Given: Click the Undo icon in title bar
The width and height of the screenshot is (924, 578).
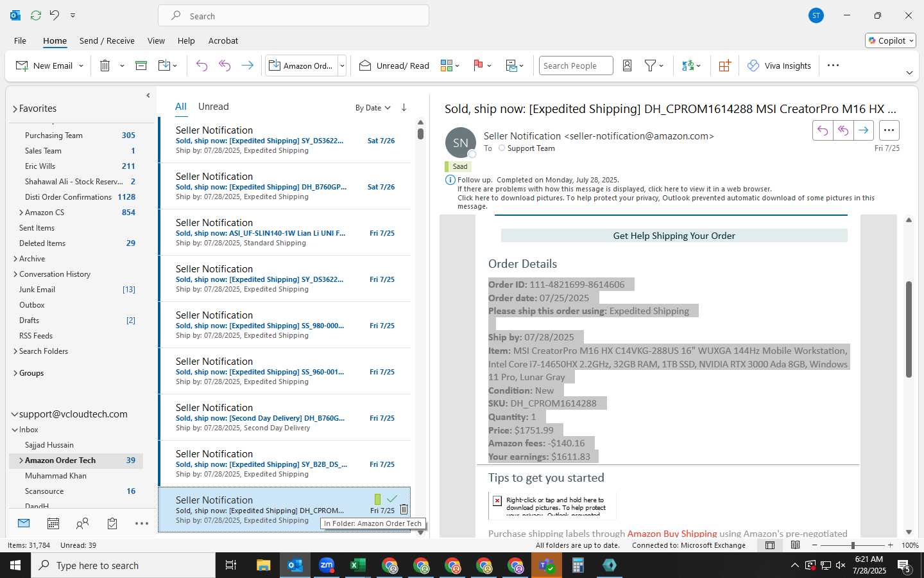Looking at the screenshot, I should (55, 15).
